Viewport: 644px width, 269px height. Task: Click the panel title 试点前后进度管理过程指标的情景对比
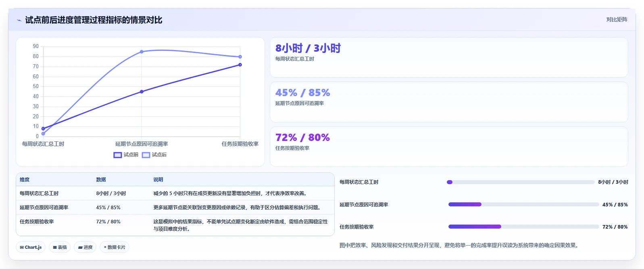pos(94,20)
